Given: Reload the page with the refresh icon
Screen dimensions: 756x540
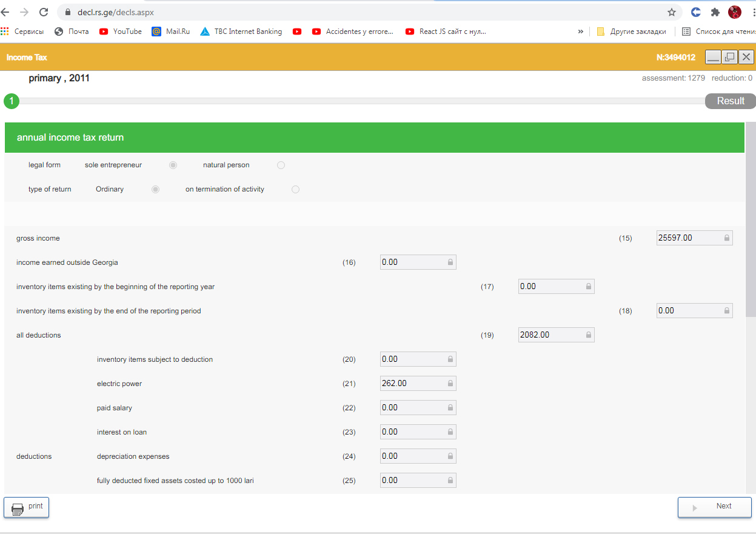Looking at the screenshot, I should pos(44,12).
